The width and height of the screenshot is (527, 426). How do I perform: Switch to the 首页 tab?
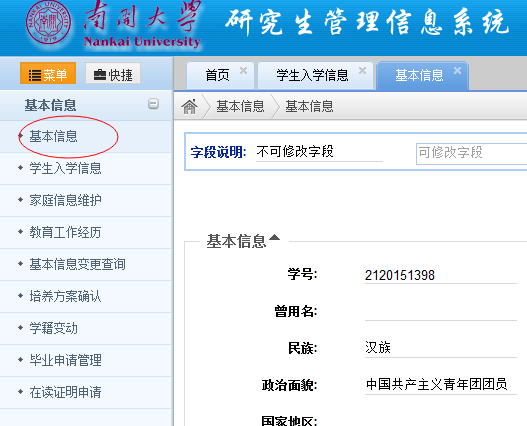[217, 75]
